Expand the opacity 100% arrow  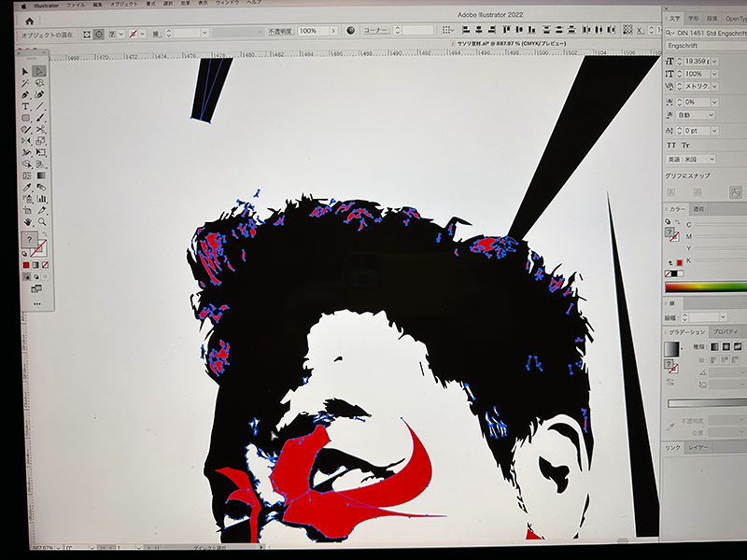click(x=333, y=31)
